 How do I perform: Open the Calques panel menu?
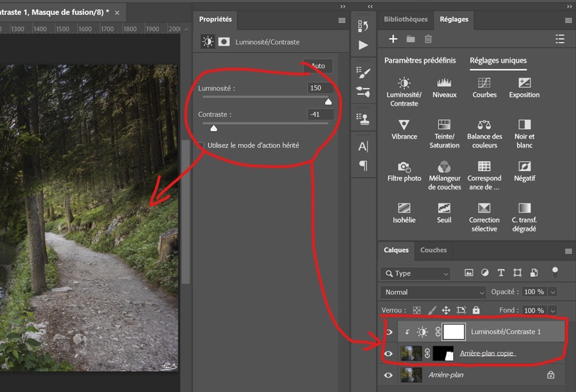click(569, 251)
